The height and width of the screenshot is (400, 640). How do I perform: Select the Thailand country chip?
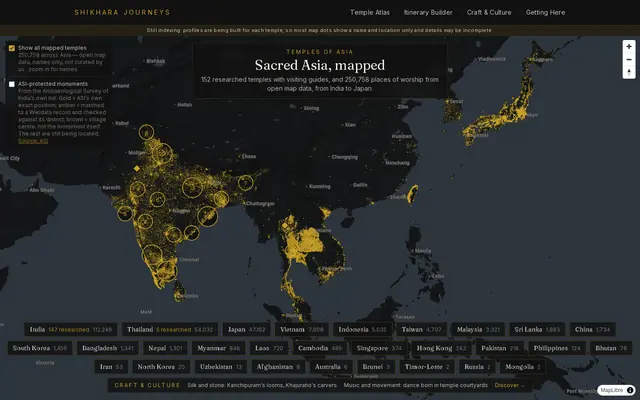tap(170, 329)
